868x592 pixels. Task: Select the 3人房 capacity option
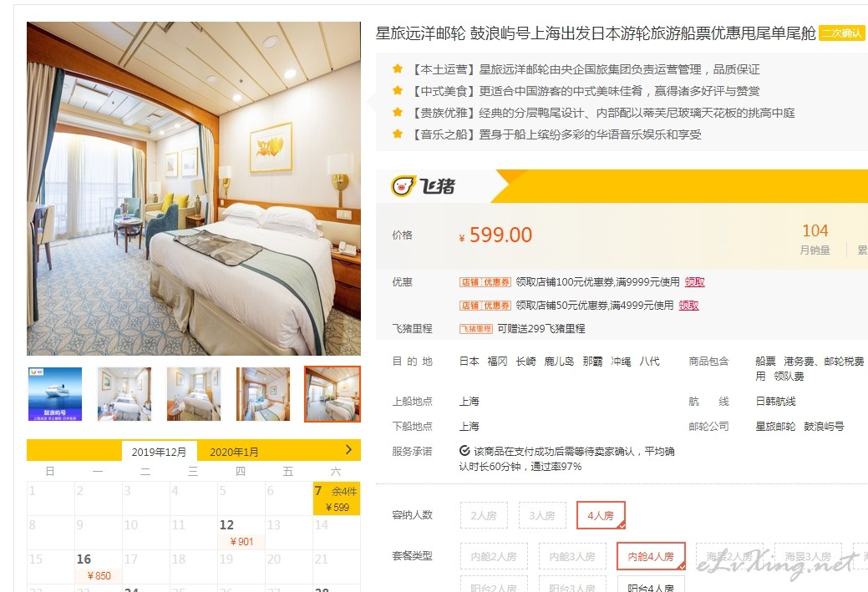(542, 516)
